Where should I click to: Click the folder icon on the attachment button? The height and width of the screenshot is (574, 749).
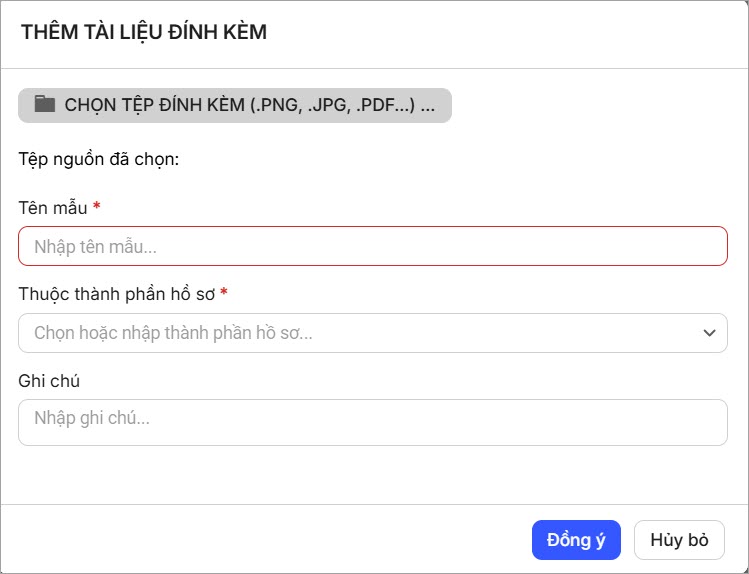click(x=44, y=104)
